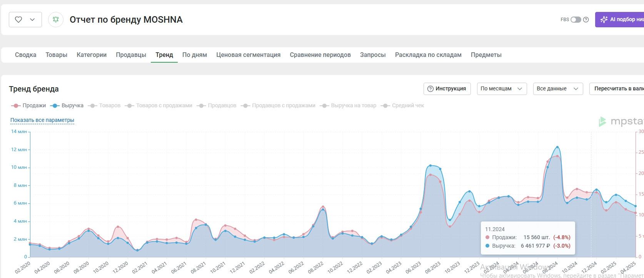
Task: Click the 08.2022 x-axis label
Action: click(315, 267)
